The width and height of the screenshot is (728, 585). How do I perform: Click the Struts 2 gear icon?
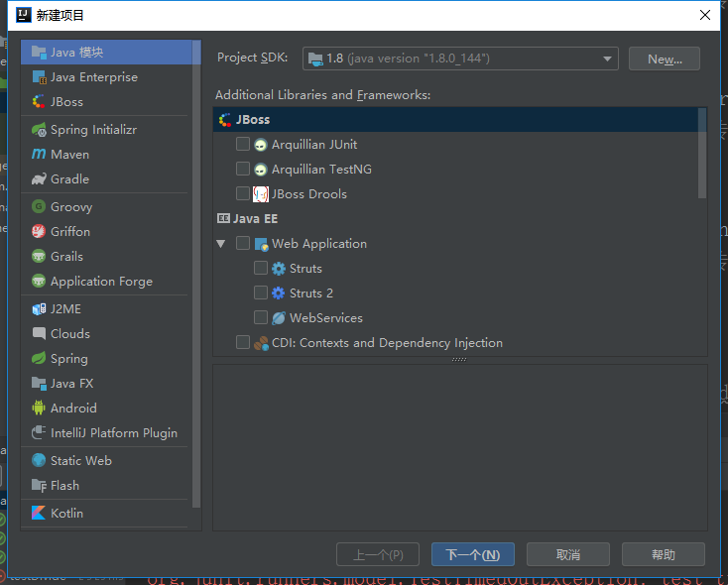click(278, 292)
